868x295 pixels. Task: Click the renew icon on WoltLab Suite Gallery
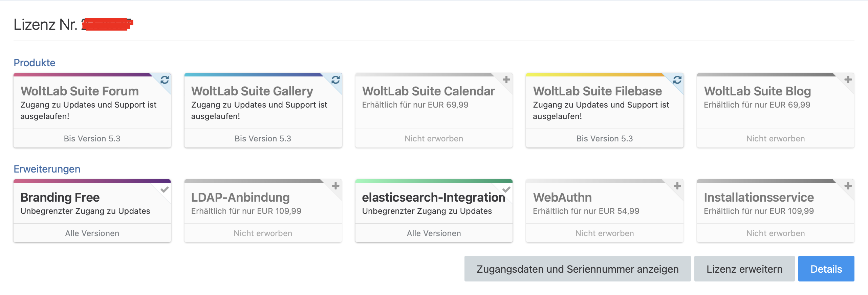[x=335, y=80]
